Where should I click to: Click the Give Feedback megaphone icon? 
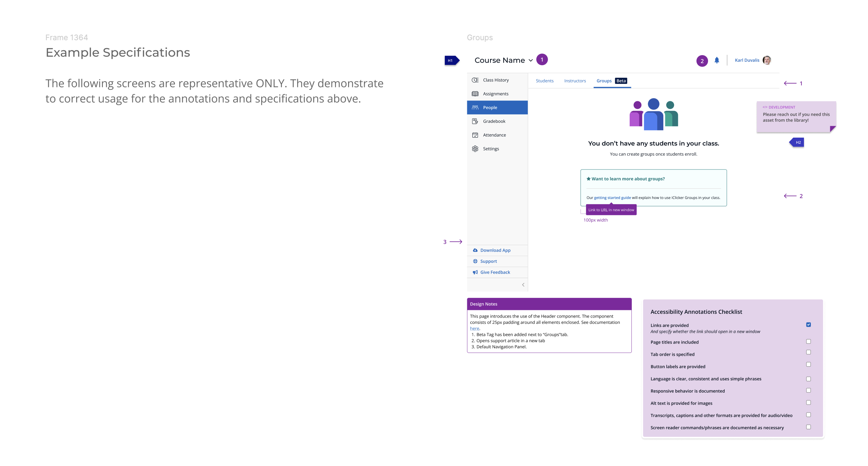tap(475, 273)
